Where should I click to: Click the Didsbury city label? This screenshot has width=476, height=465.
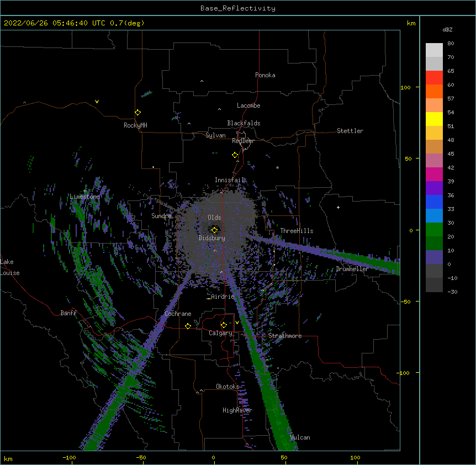212,238
